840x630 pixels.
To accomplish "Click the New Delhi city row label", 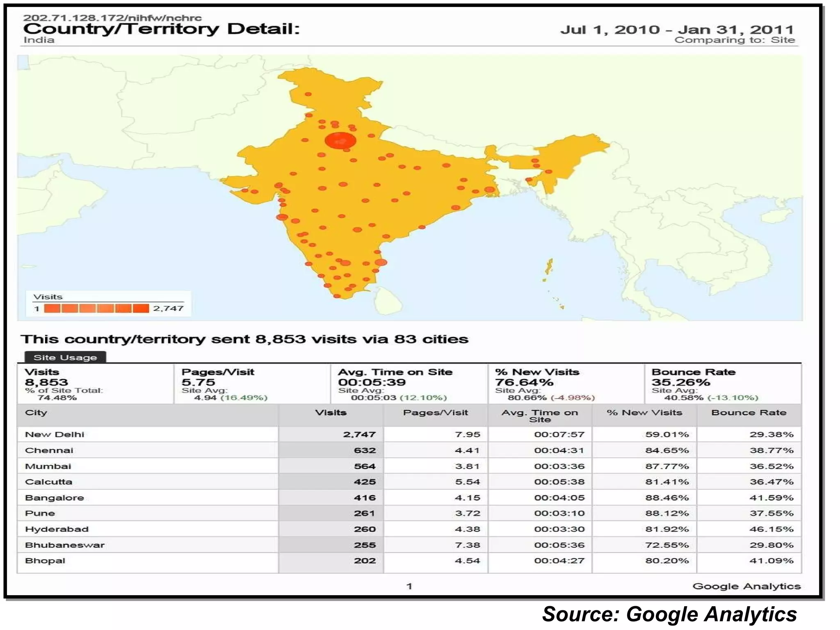I will pyautogui.click(x=55, y=434).
